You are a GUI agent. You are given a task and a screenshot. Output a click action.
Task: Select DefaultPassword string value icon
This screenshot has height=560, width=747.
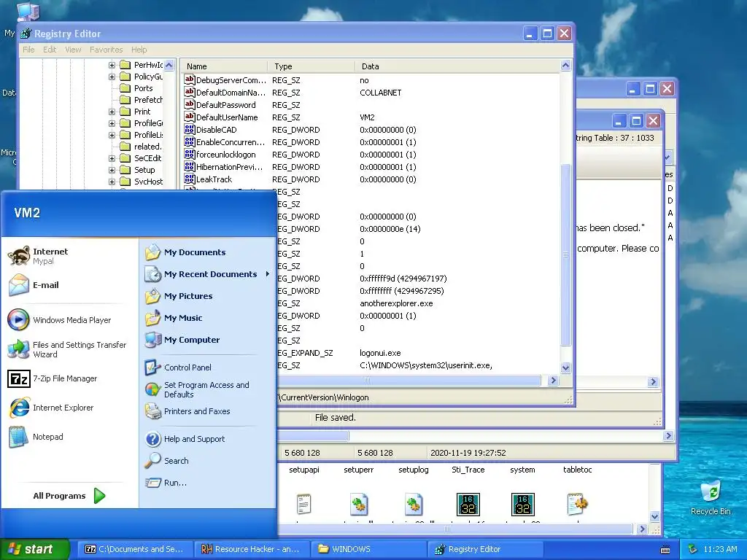(190, 104)
